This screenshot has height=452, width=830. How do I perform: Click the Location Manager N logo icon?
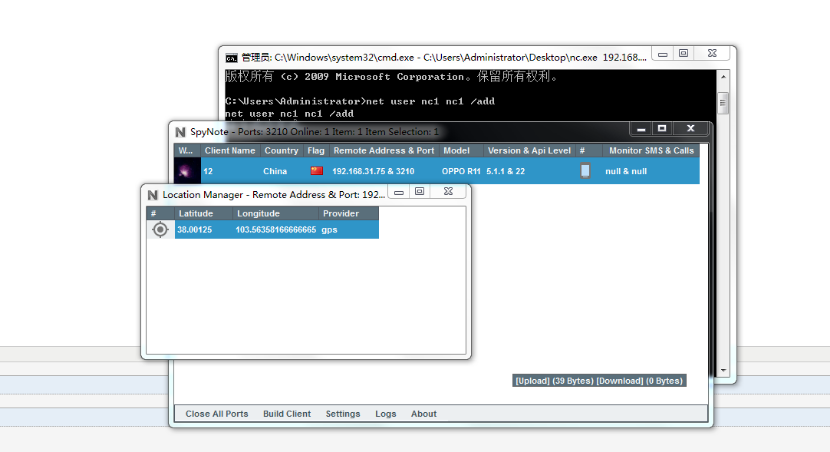point(152,195)
